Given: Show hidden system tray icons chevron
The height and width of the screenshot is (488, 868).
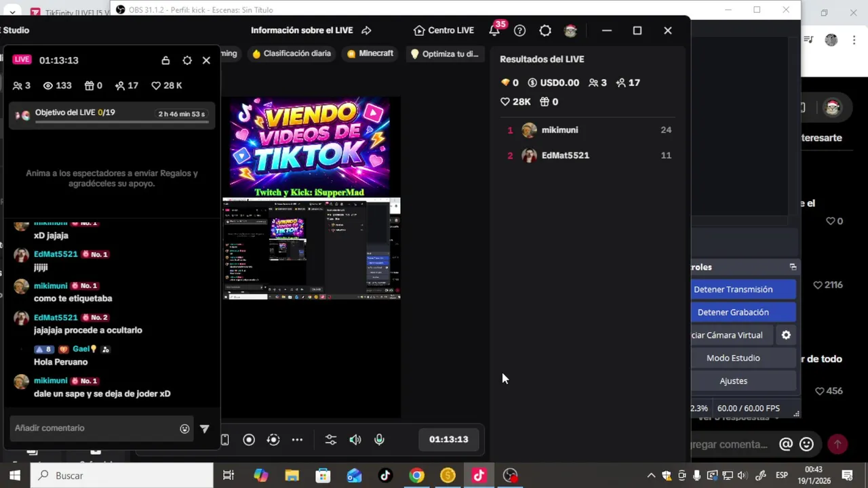Looking at the screenshot, I should (x=651, y=476).
